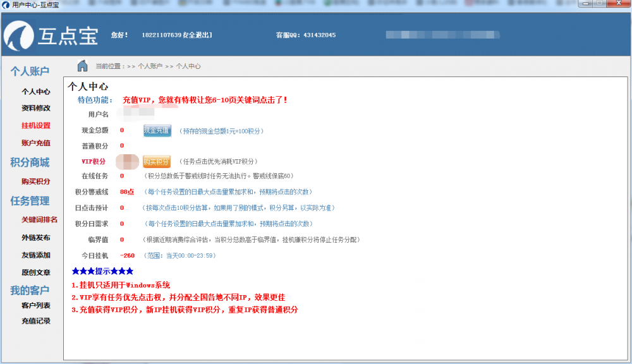632x364 pixels.
Task: Click the 88点 积分警戒线 value
Action: click(127, 192)
